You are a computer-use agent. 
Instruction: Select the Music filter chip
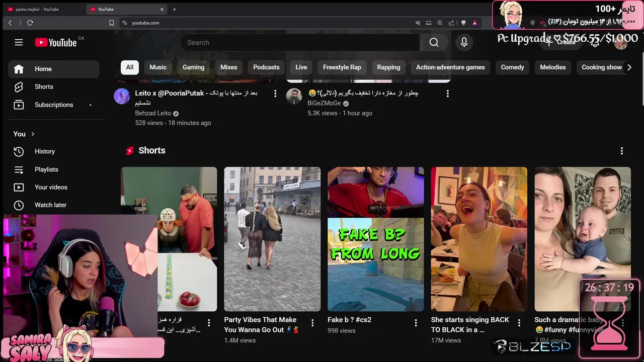pos(158,67)
